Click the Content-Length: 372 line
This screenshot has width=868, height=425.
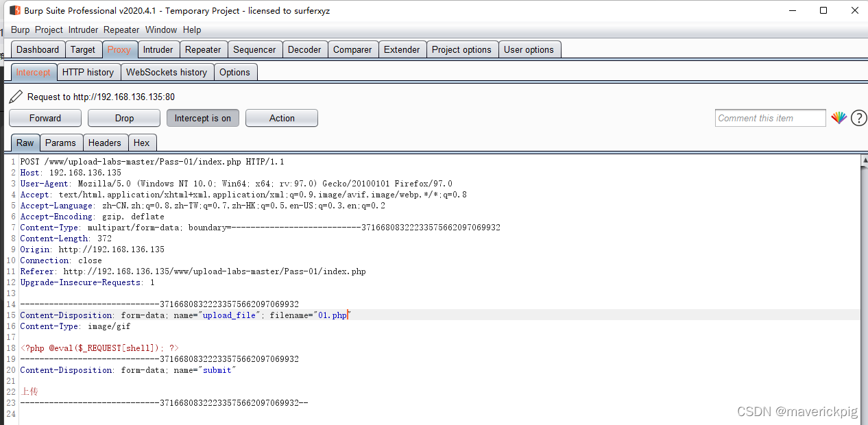[66, 239]
